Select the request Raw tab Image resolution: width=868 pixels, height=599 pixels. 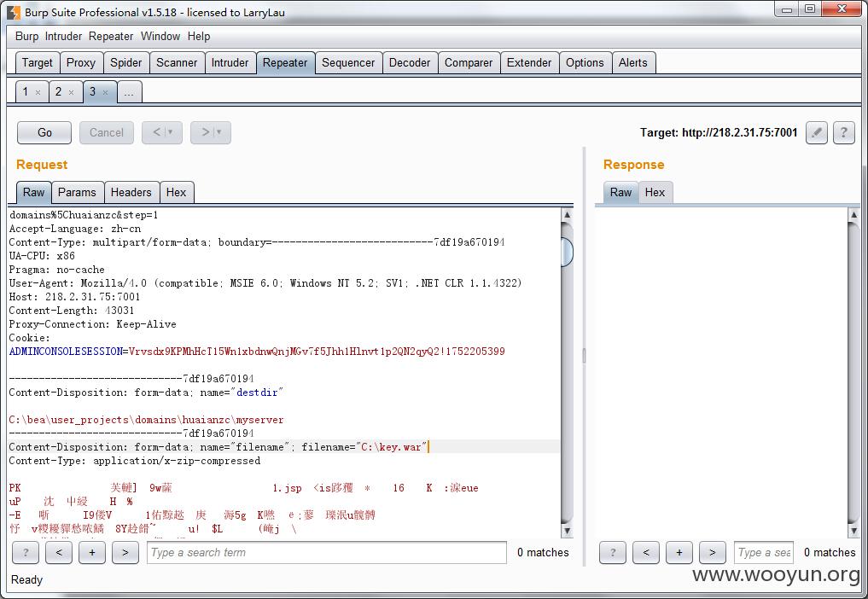34,192
